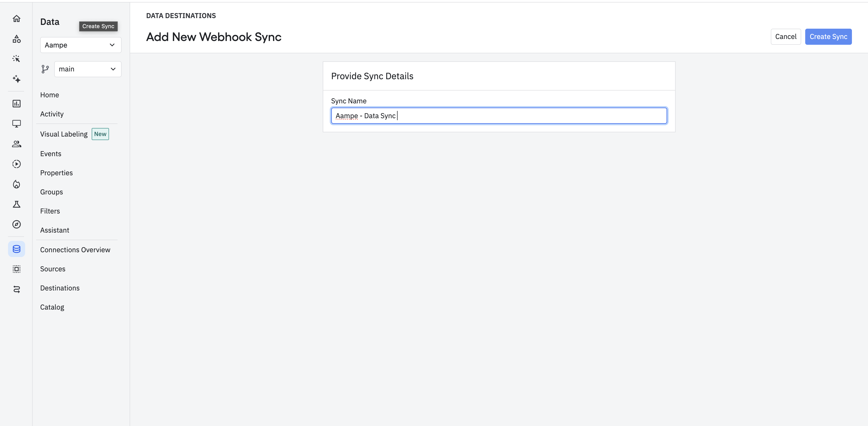Open Catalog in the Data sidebar
The image size is (868, 426).
tap(52, 307)
